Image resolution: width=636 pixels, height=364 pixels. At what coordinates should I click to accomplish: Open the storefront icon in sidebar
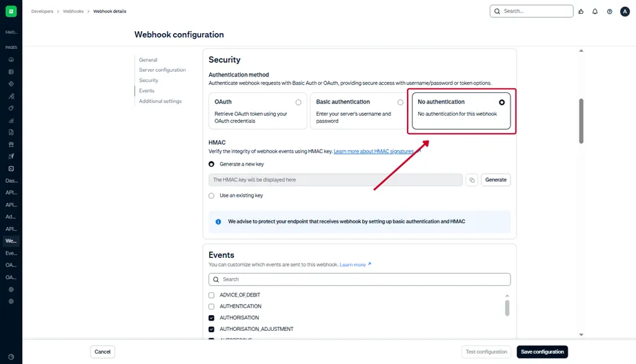pyautogui.click(x=11, y=144)
